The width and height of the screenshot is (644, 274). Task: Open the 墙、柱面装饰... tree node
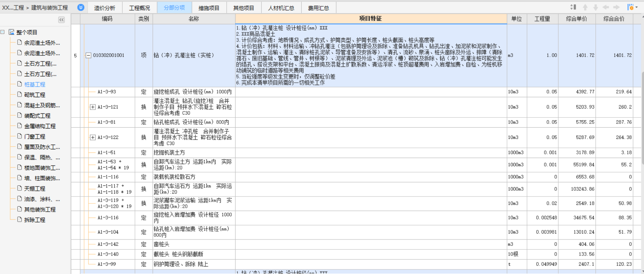pyautogui.click(x=42, y=178)
